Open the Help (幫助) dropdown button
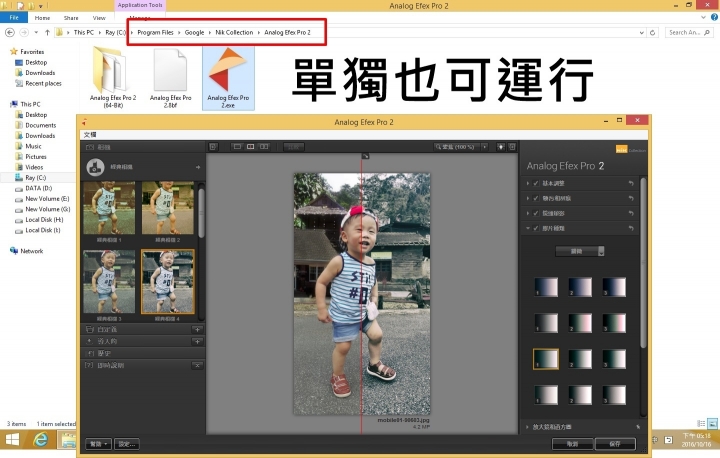Screen dimensions: 720x458 (98, 444)
